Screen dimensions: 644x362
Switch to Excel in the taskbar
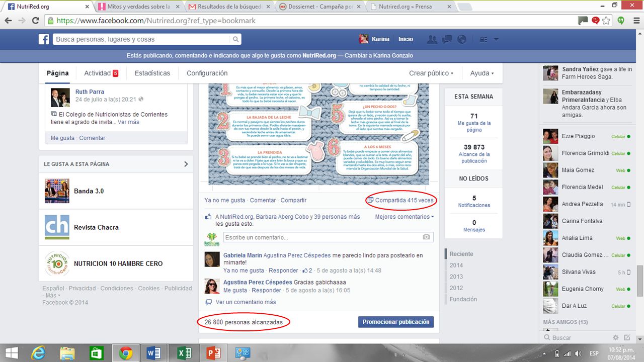tap(184, 353)
